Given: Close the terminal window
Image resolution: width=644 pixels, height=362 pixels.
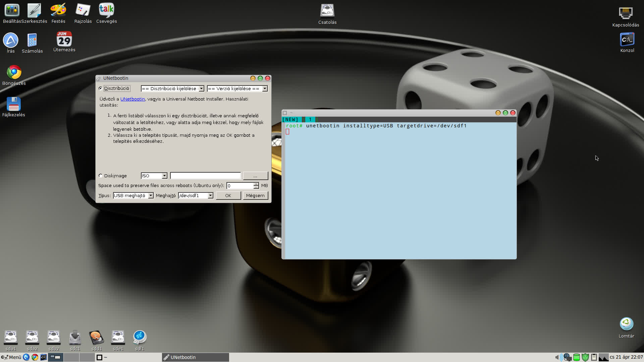Looking at the screenshot, I should tap(513, 113).
